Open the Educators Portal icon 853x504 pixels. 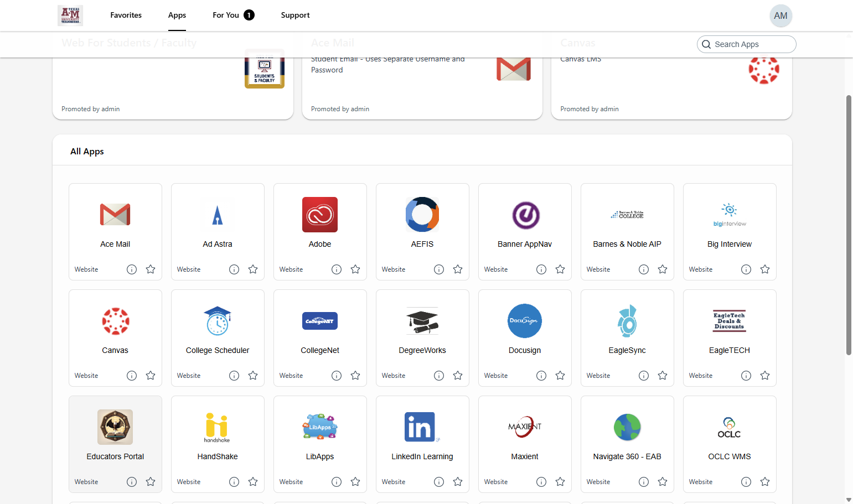(x=115, y=427)
